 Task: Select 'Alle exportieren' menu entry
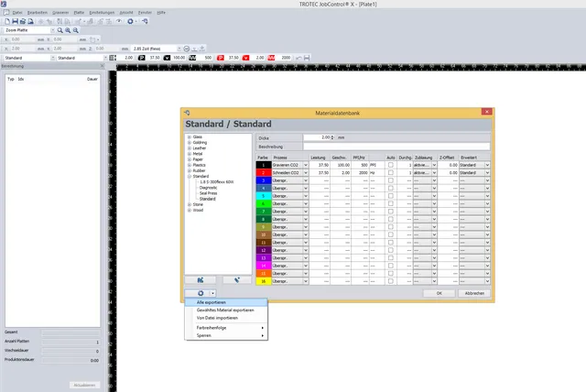coord(212,302)
